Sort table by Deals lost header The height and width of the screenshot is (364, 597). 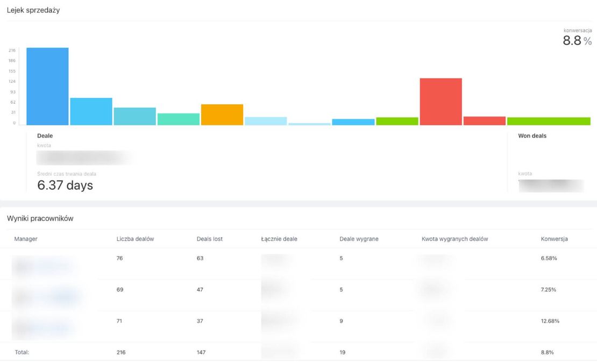point(209,239)
